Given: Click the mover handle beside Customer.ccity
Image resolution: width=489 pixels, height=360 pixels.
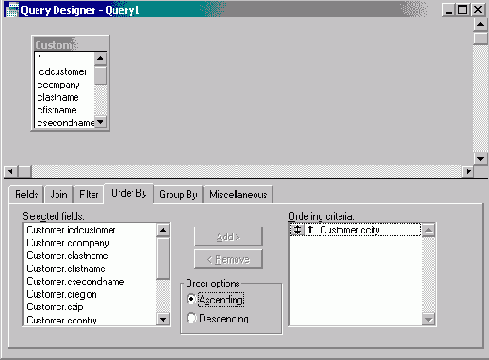Looking at the screenshot, I should [297, 230].
